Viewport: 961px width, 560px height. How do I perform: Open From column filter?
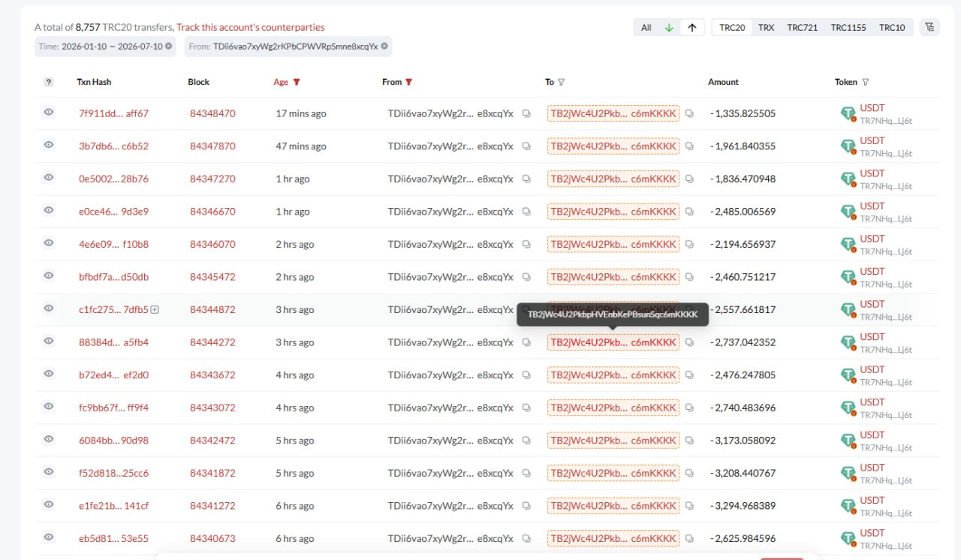click(x=408, y=82)
